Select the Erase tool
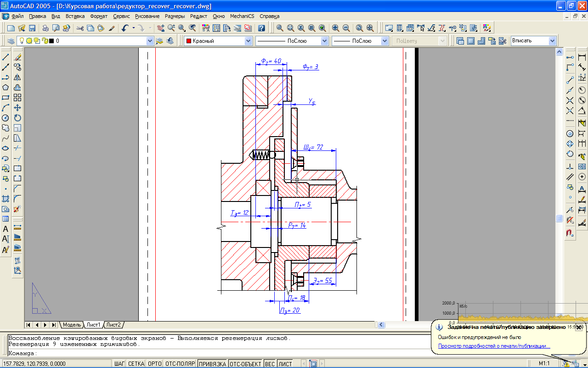This screenshot has width=588, height=368. click(x=17, y=57)
